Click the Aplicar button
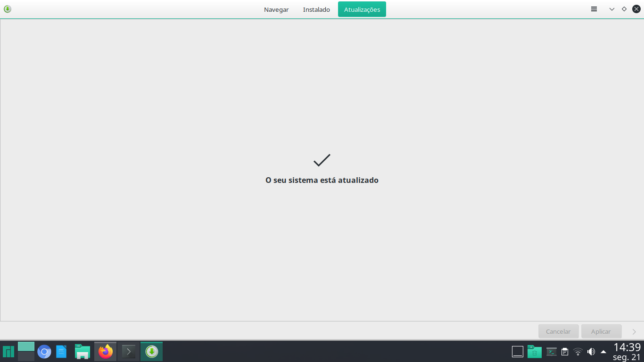 click(x=601, y=331)
